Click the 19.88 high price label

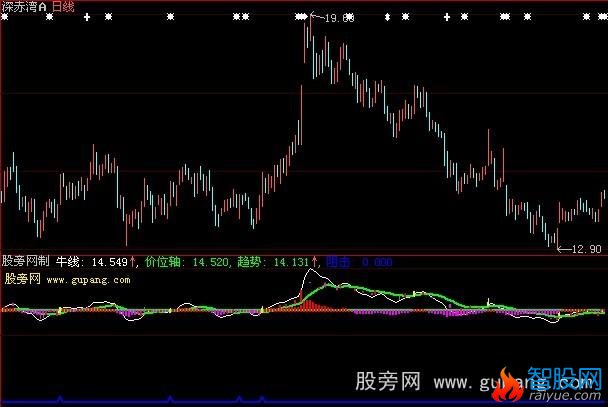(339, 18)
